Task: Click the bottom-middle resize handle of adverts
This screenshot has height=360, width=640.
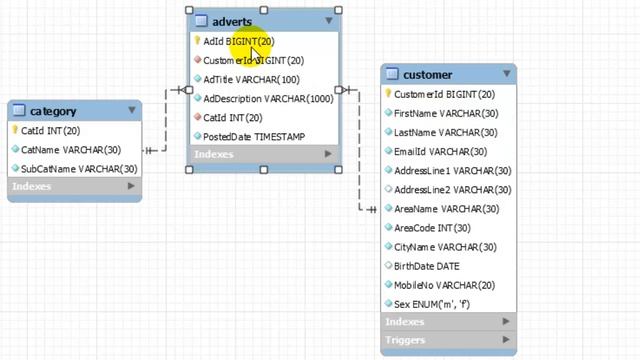Action: [264, 169]
